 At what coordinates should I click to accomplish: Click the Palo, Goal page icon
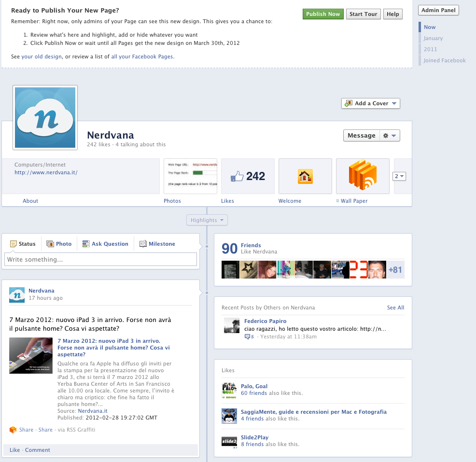point(229,390)
